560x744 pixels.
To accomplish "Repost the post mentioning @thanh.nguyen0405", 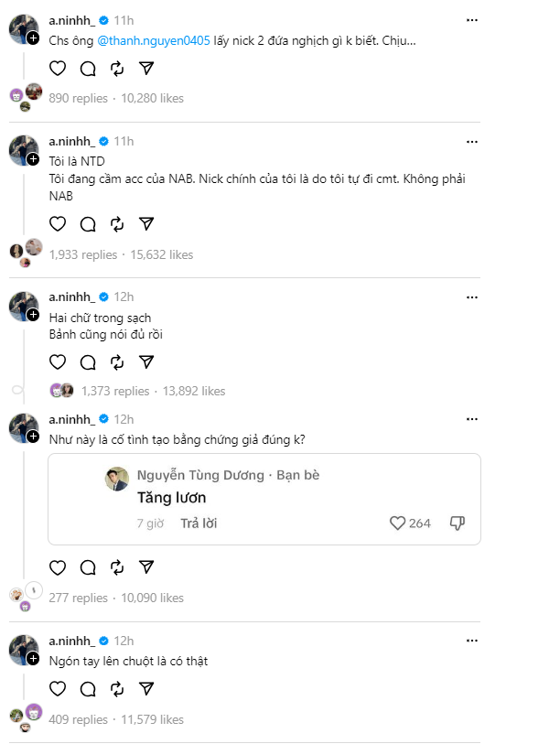I will click(117, 68).
